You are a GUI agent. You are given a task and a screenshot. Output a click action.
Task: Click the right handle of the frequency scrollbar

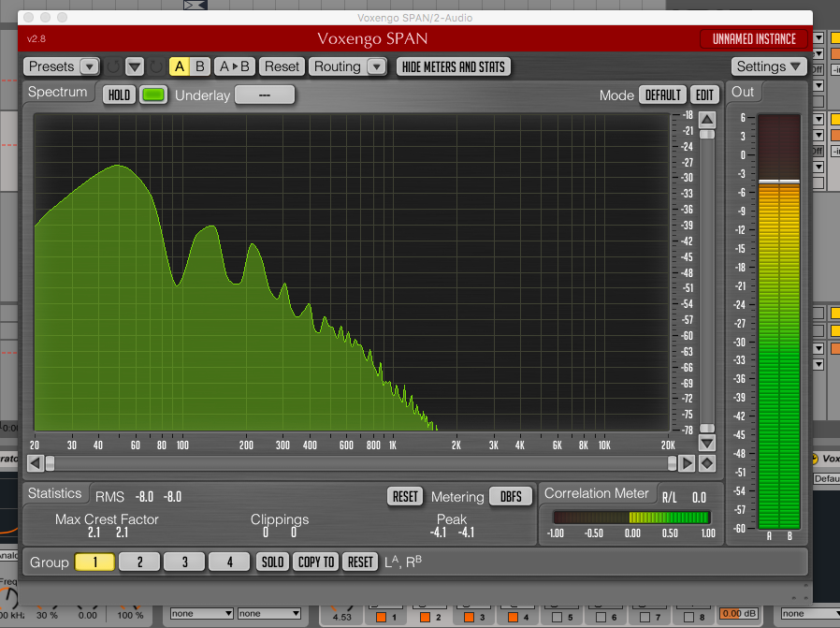click(x=672, y=463)
